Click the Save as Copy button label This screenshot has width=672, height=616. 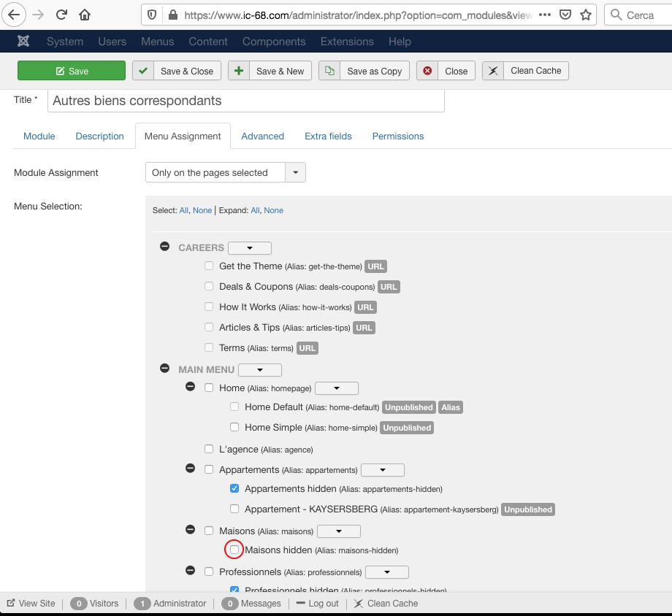(x=375, y=71)
